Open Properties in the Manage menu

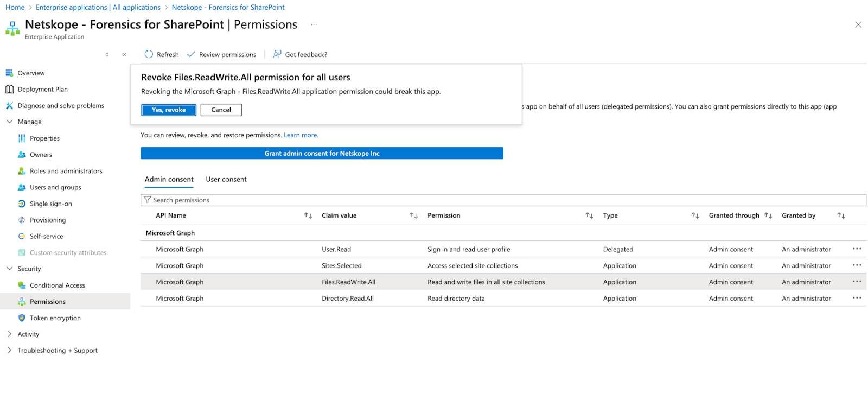pos(44,138)
